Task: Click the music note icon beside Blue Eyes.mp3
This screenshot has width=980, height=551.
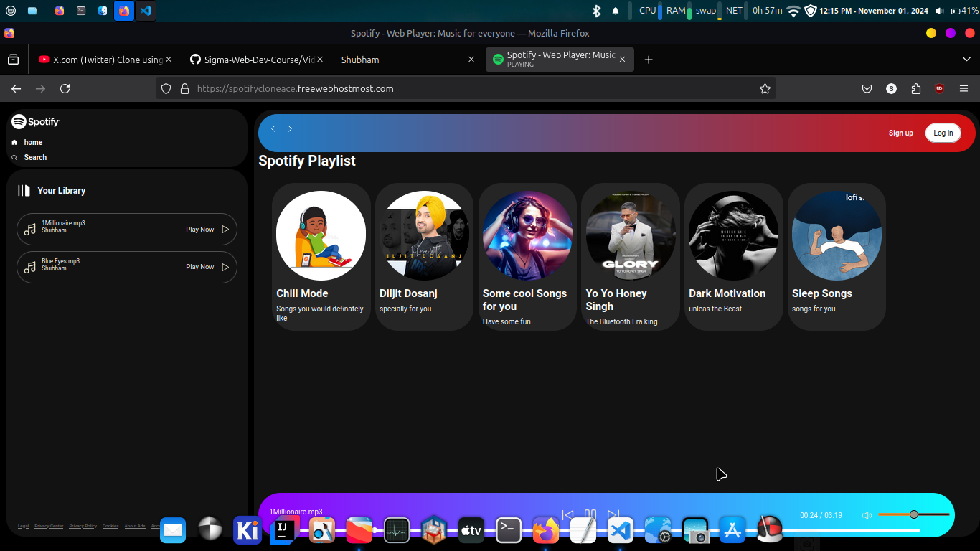Action: point(30,267)
